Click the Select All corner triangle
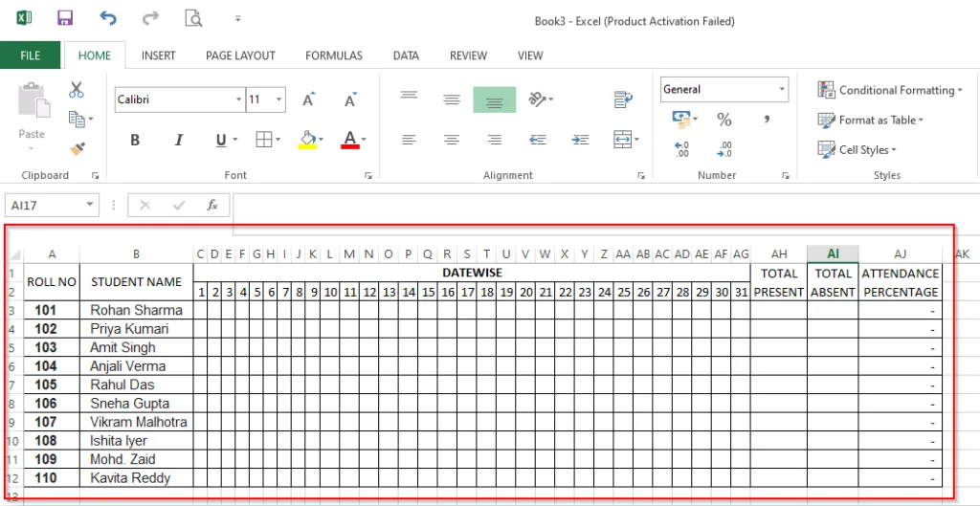 (15, 254)
